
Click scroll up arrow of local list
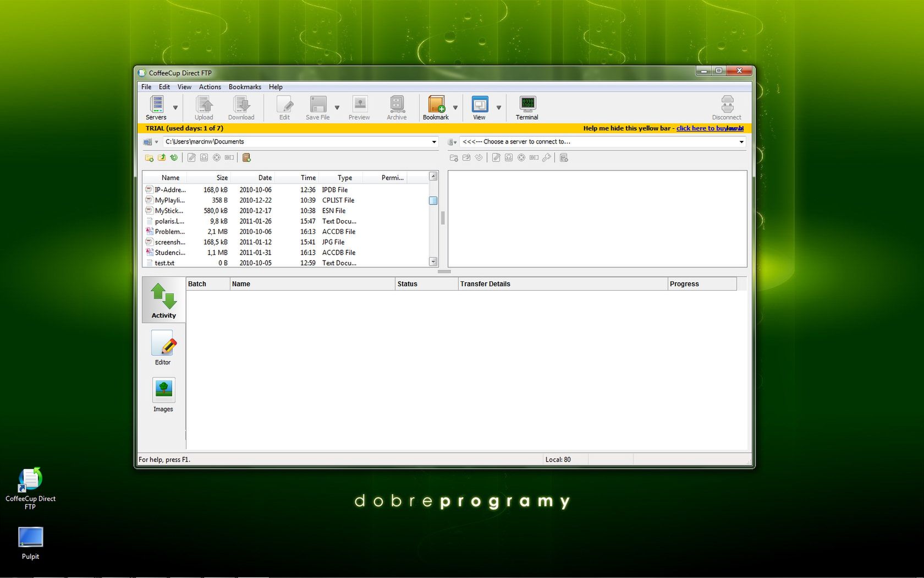point(433,176)
